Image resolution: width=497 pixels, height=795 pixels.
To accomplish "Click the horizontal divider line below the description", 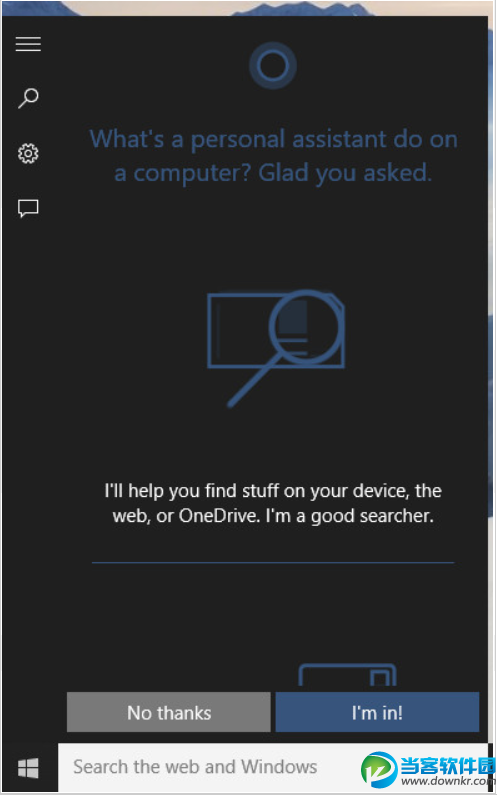I will pyautogui.click(x=273, y=562).
